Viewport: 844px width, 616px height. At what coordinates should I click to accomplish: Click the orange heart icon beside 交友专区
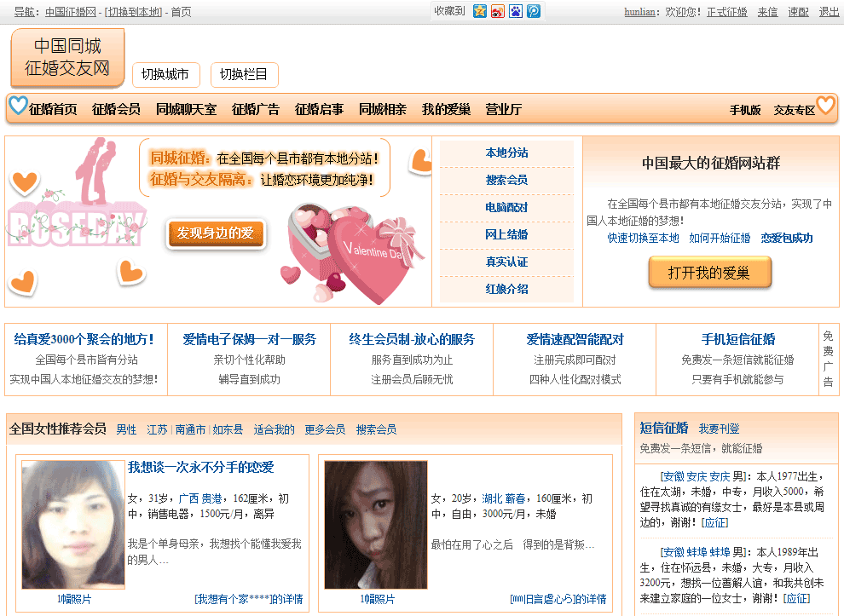pyautogui.click(x=825, y=107)
